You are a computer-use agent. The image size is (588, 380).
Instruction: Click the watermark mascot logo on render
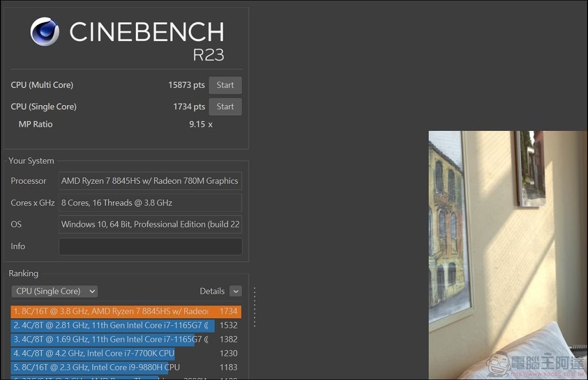500,364
